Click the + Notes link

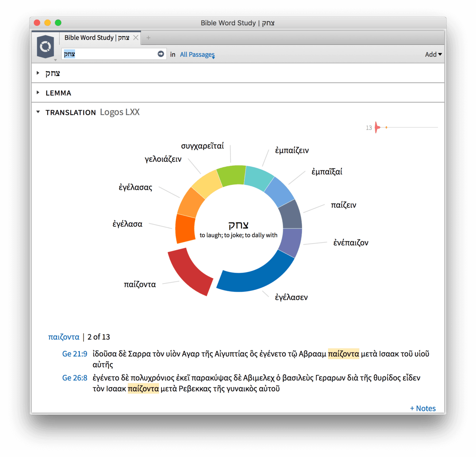(x=422, y=408)
